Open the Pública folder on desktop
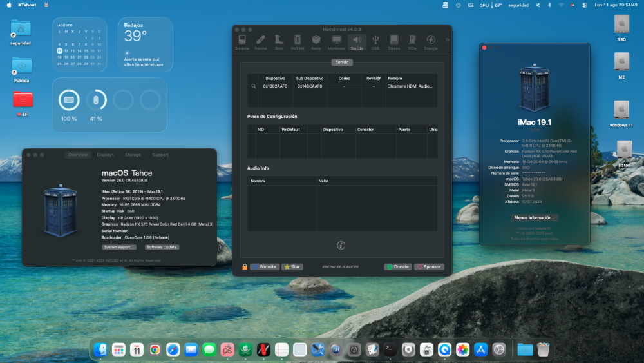 click(x=21, y=70)
